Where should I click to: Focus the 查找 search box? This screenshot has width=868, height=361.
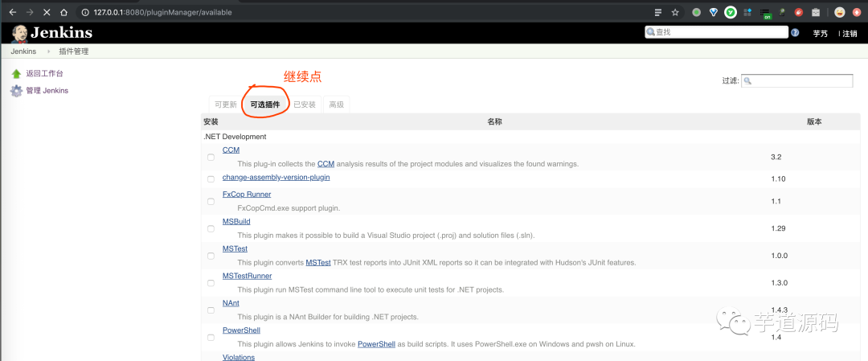(716, 32)
